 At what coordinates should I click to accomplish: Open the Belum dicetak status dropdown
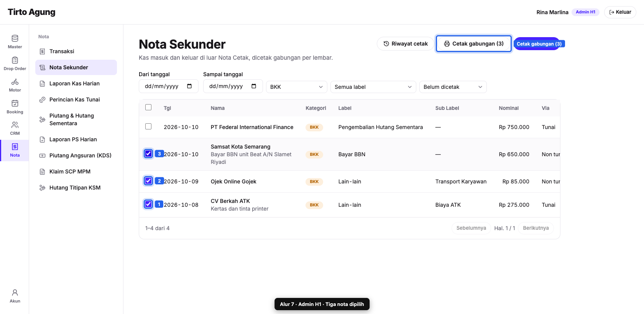[453, 87]
